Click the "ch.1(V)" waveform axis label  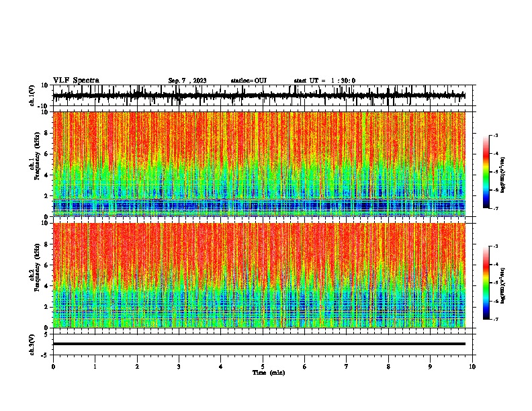(32, 95)
